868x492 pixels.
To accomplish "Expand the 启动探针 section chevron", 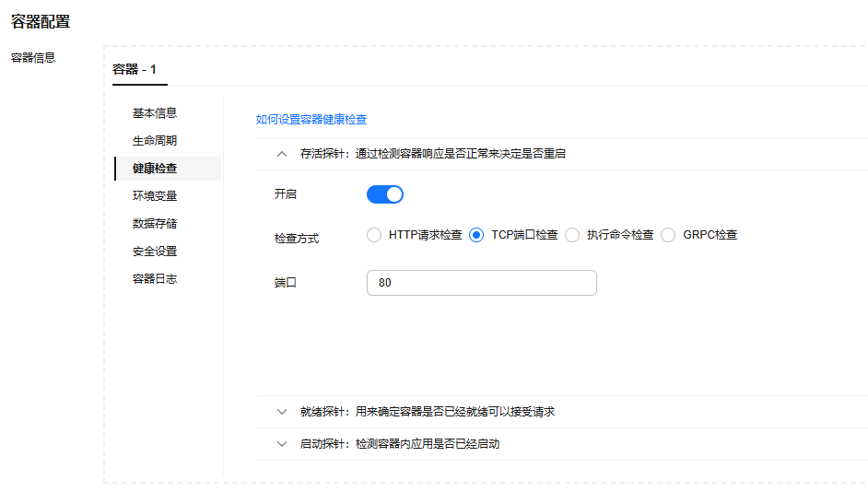I will tap(282, 444).
